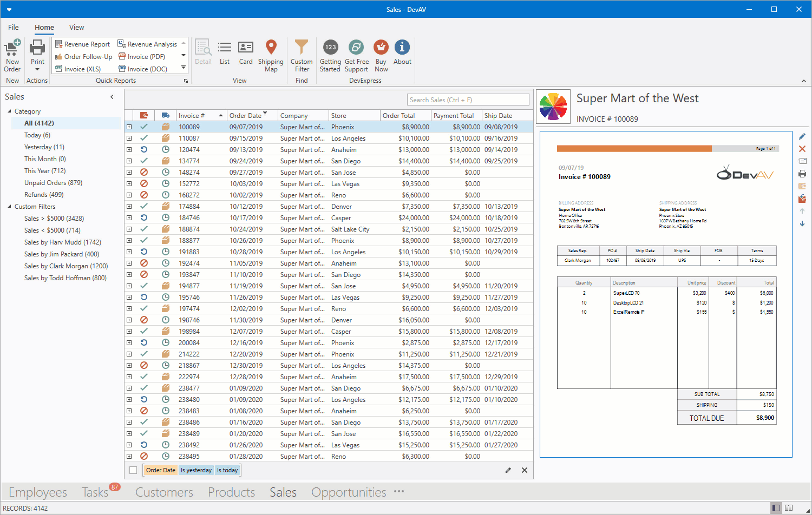Click the Custom Filter funnel icon

302,49
